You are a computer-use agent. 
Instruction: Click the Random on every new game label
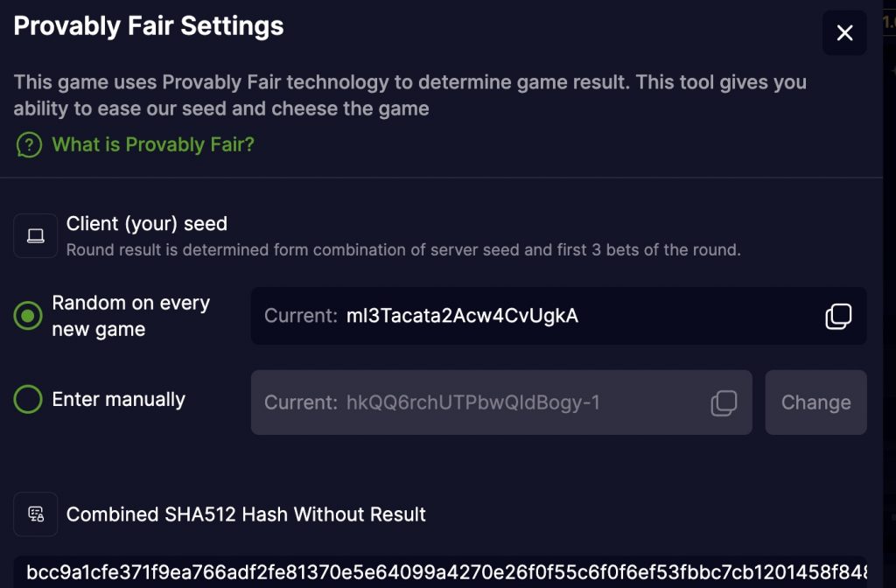pos(131,316)
